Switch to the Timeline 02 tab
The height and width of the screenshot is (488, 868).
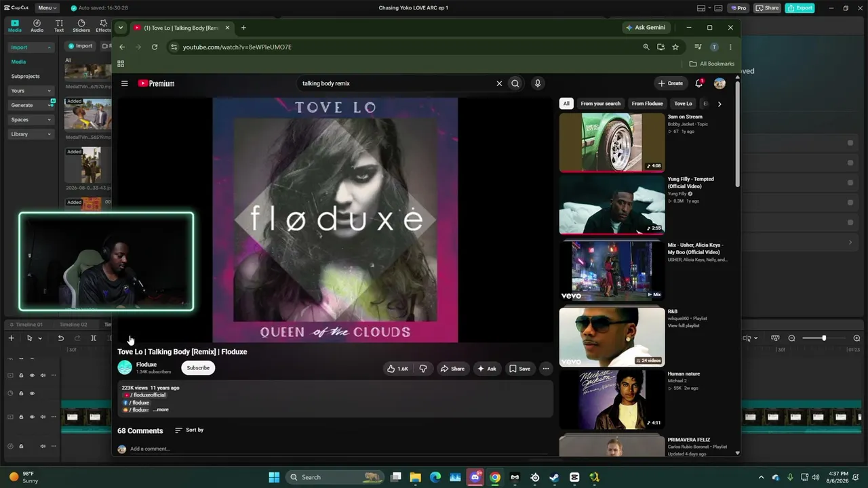tap(73, 325)
